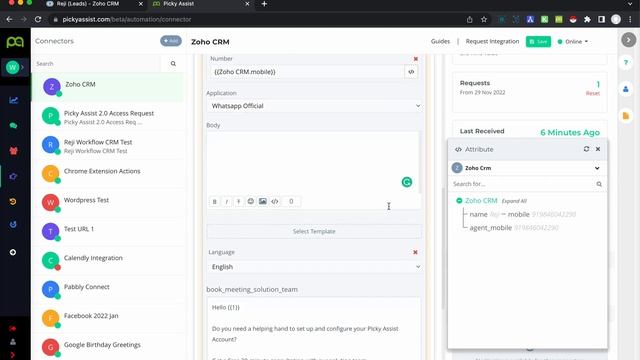This screenshot has width=640, height=360.
Task: Toggle strikethrough in Body toolbar
Action: point(238,201)
